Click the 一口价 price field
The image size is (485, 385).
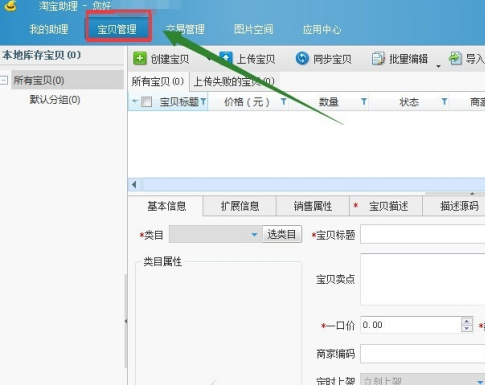[411, 325]
